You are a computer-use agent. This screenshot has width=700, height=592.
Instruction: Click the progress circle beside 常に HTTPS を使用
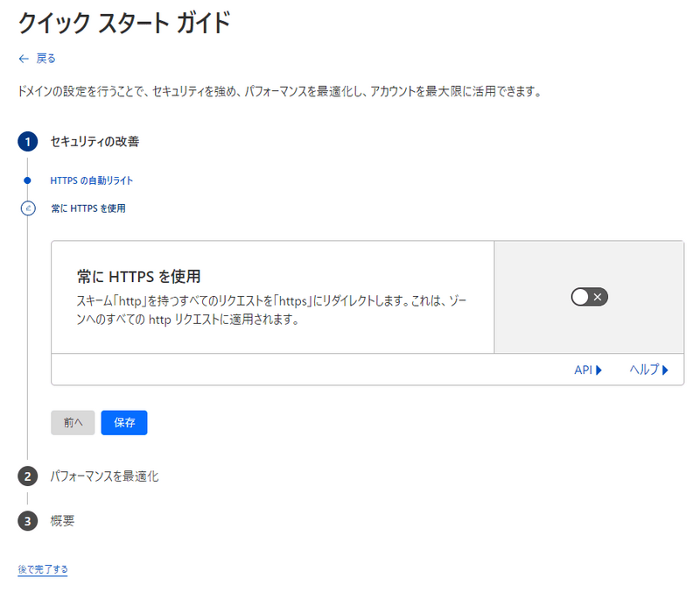click(27, 208)
